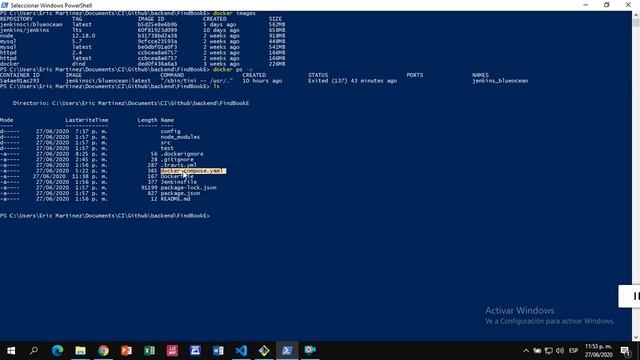
Task: Open the network tray icon
Action: (549, 351)
